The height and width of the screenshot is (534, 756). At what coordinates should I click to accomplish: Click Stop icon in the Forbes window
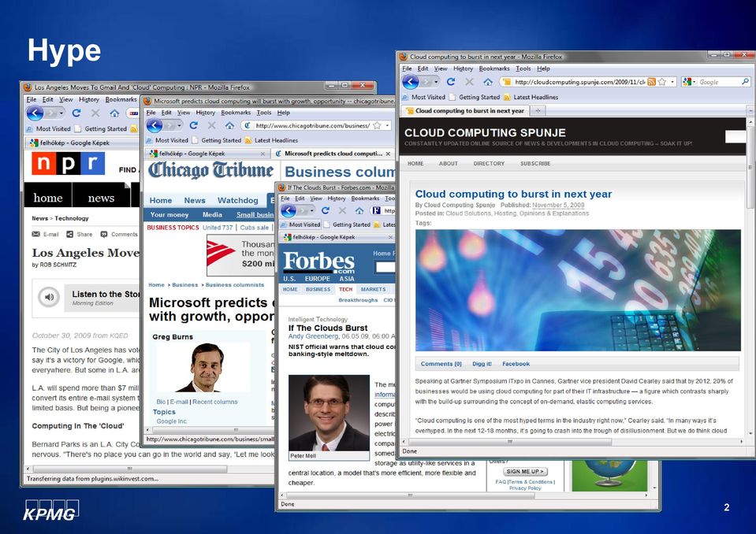click(342, 210)
